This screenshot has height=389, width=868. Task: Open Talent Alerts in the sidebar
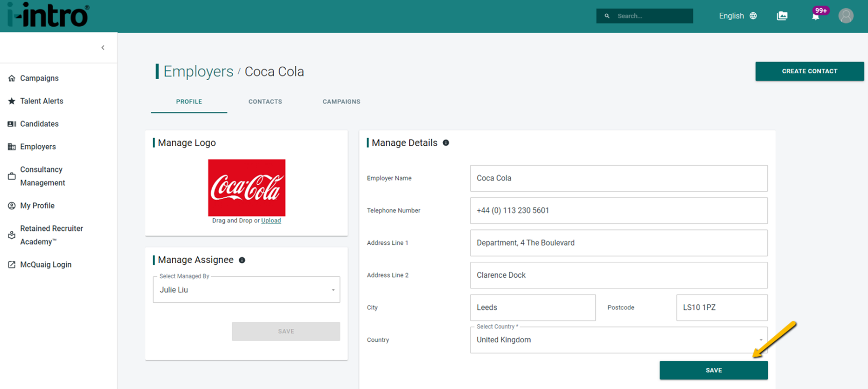click(42, 101)
